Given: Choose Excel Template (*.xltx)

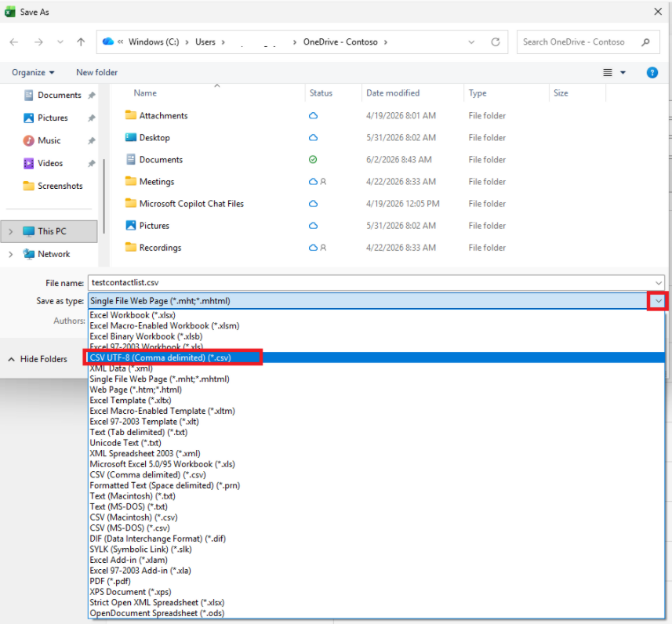Looking at the screenshot, I should [376, 401].
